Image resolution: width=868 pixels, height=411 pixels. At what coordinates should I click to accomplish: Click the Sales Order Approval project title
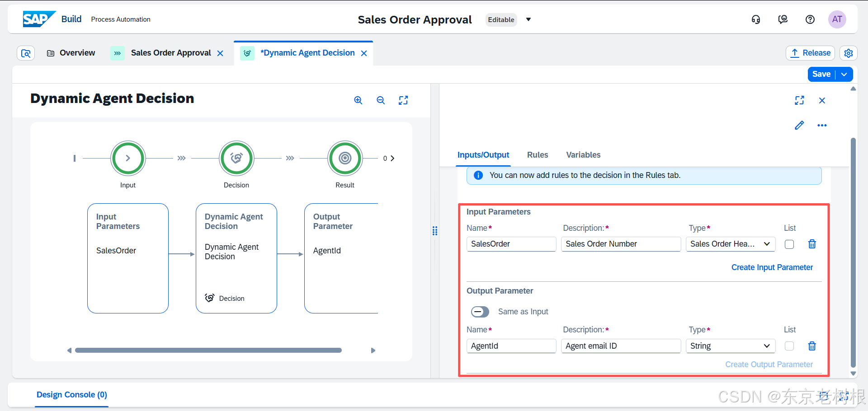pyautogui.click(x=415, y=19)
